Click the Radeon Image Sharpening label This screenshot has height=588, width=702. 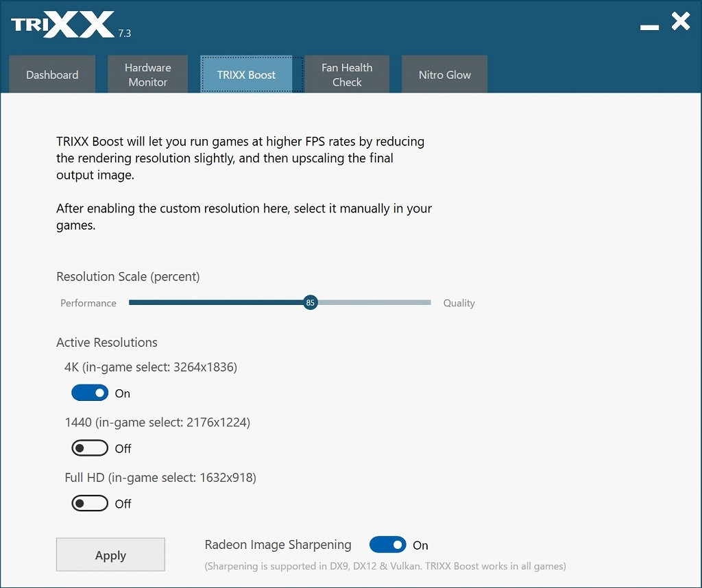[x=278, y=545]
